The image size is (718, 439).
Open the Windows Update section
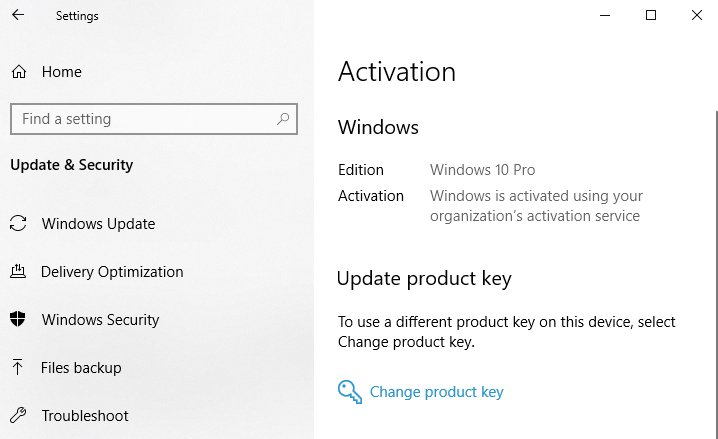(98, 224)
